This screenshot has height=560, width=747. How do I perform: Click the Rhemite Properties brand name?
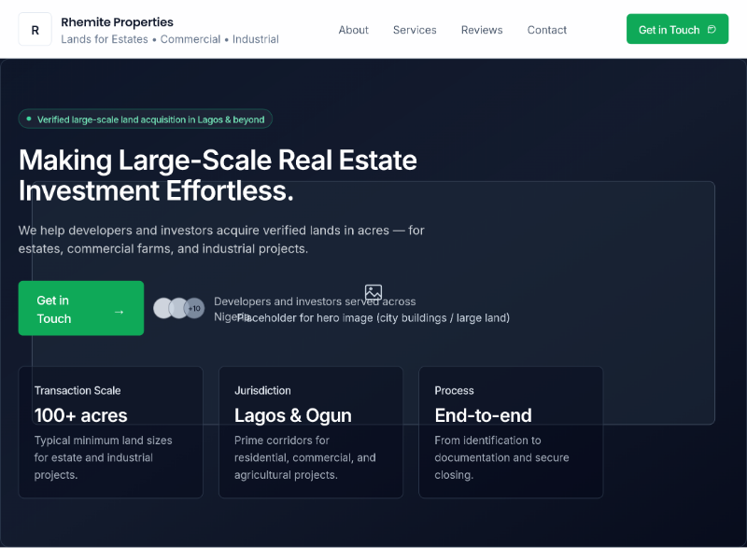tap(117, 21)
